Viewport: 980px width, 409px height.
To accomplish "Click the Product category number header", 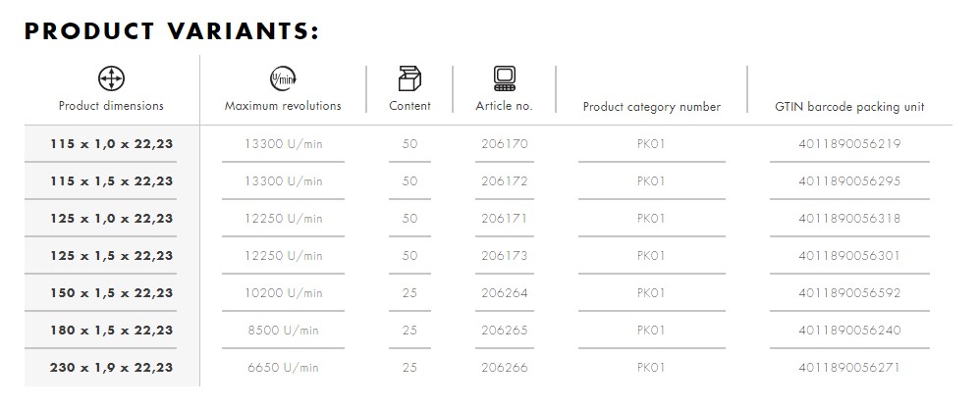I will click(652, 107).
